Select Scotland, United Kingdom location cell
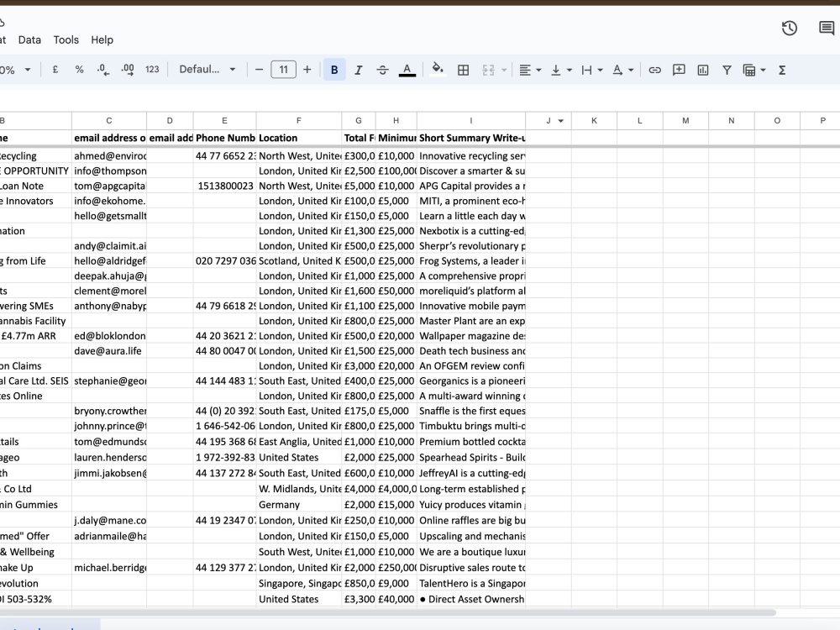 click(299, 261)
